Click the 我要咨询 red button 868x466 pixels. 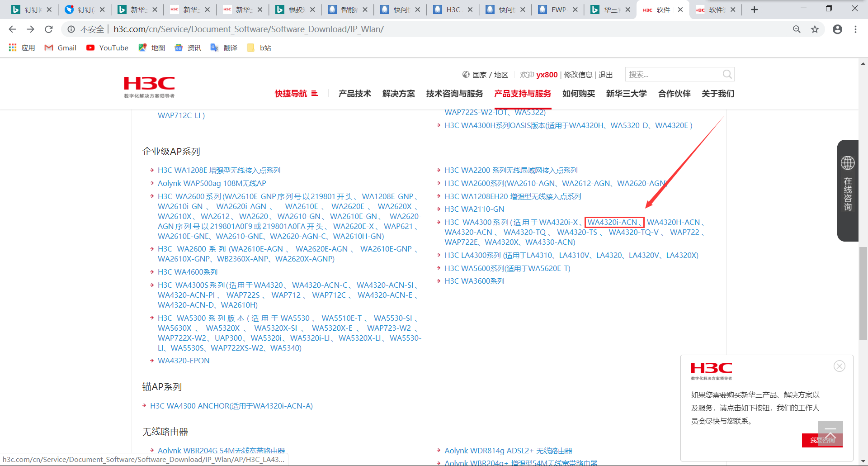tap(822, 440)
